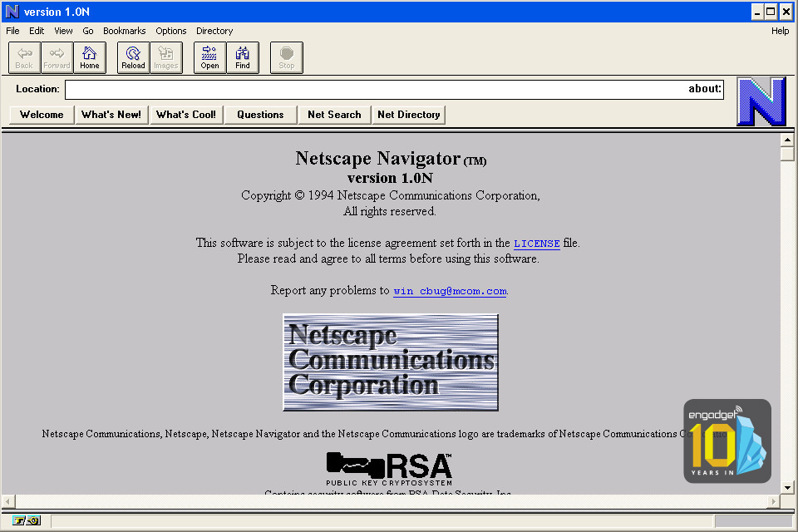The width and height of the screenshot is (798, 532).
Task: Click the Back arrow toolbar icon
Action: point(24,57)
